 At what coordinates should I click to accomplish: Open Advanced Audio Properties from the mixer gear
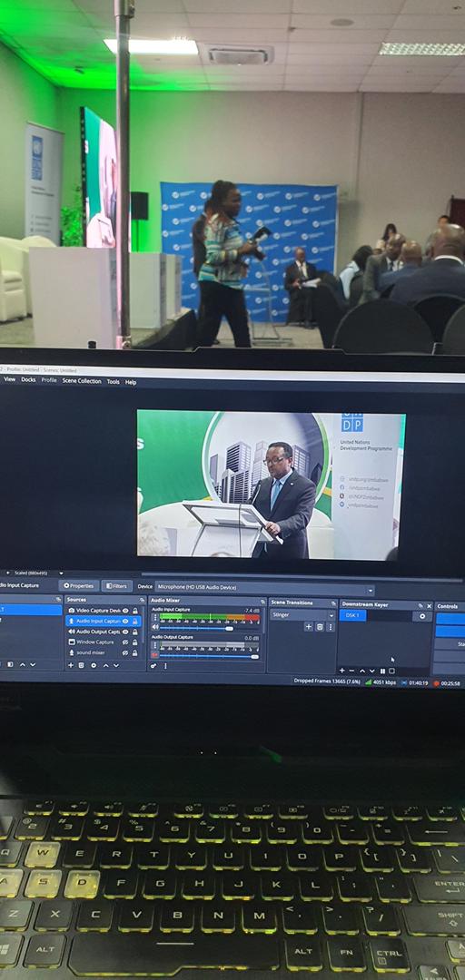pyautogui.click(x=152, y=666)
